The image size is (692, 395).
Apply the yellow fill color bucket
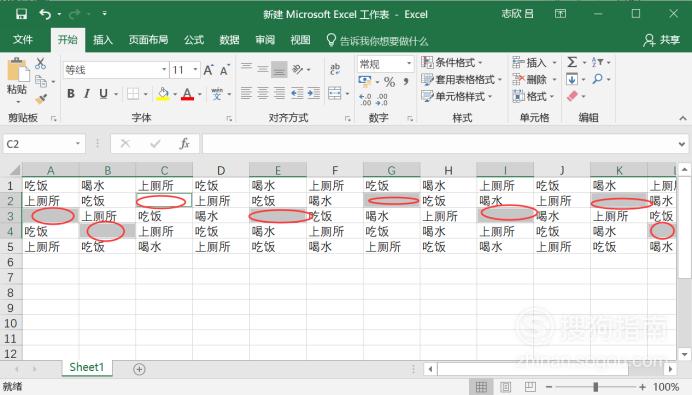(x=162, y=94)
